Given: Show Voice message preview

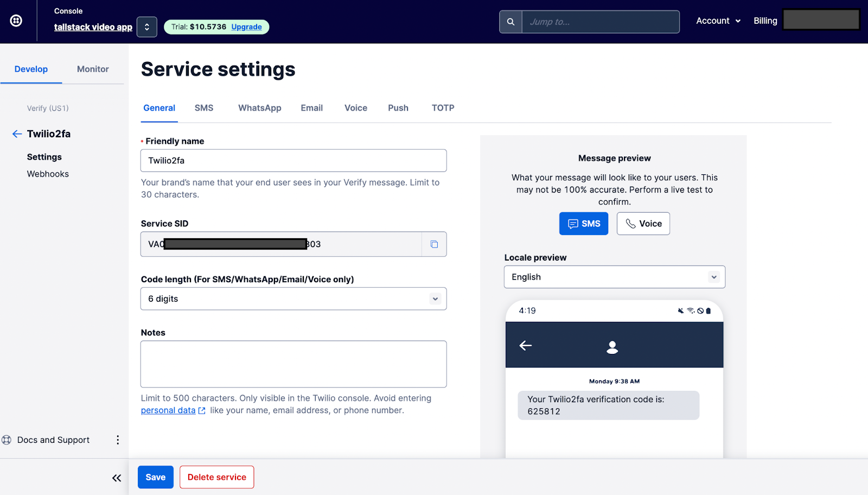Looking at the screenshot, I should [643, 224].
